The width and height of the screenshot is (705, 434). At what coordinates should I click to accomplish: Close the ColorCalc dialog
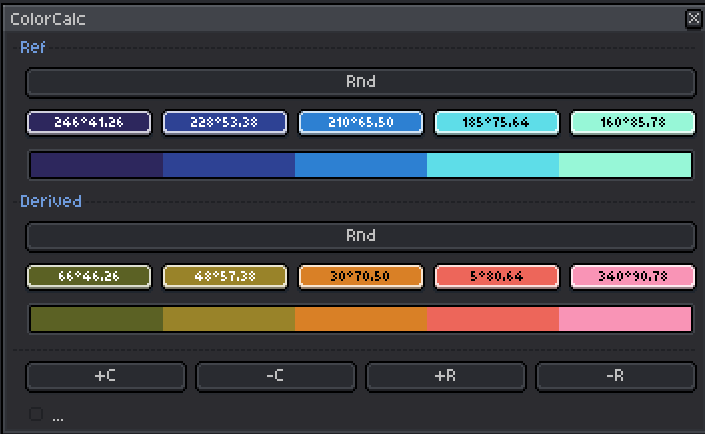(693, 18)
